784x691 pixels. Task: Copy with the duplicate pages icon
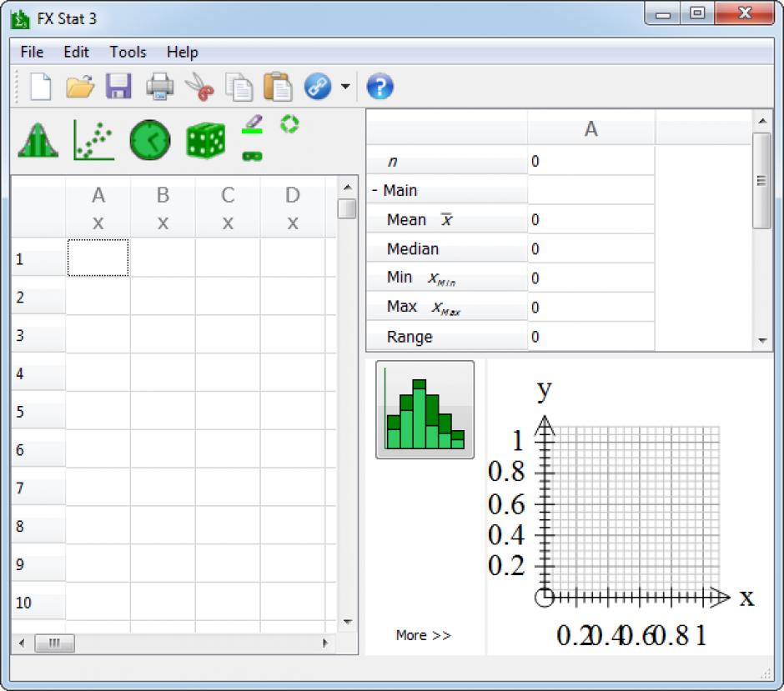pyautogui.click(x=239, y=87)
